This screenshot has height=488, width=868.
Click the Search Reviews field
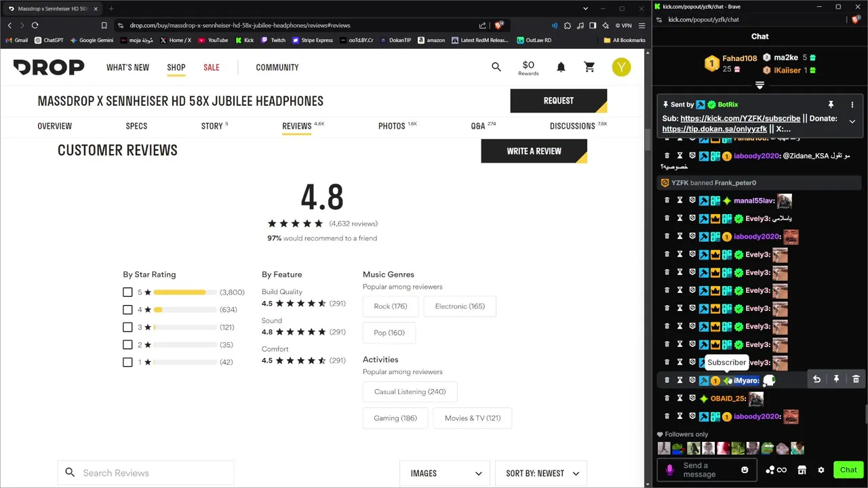coord(146,473)
